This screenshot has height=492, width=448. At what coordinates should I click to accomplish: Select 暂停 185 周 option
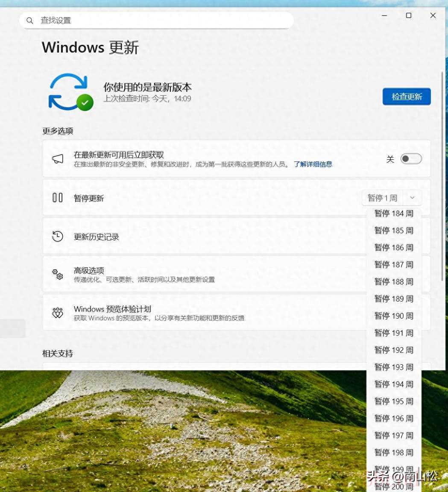tap(394, 231)
